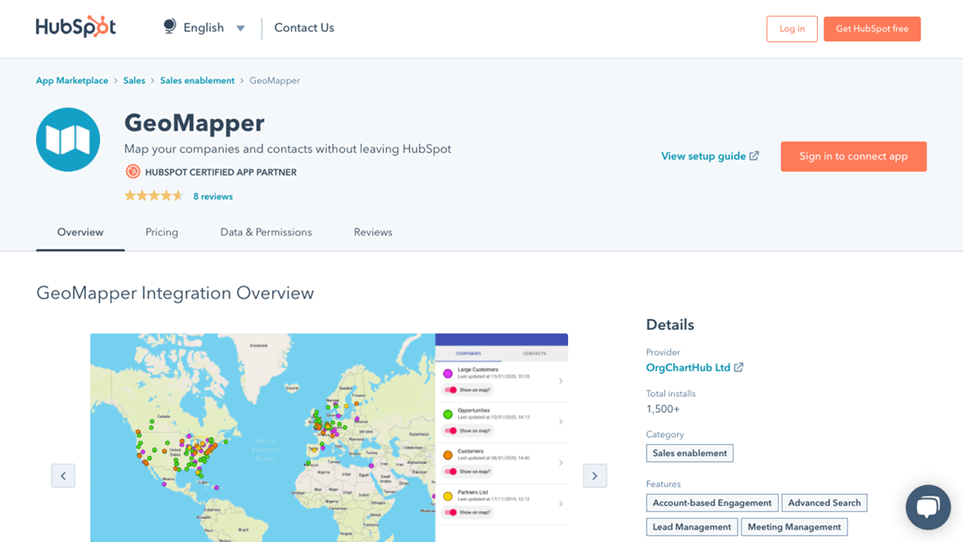Open the Sales breadcrumb link
This screenshot has height=542, width=963.
coord(134,80)
